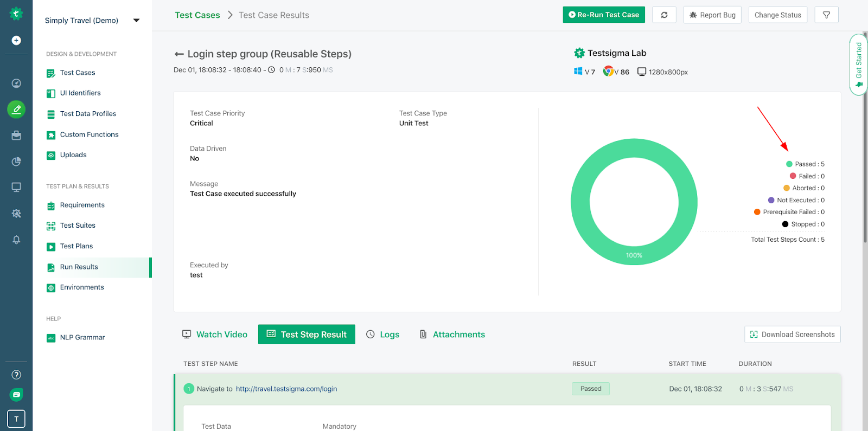Click the step number 1 circle

tap(189, 389)
